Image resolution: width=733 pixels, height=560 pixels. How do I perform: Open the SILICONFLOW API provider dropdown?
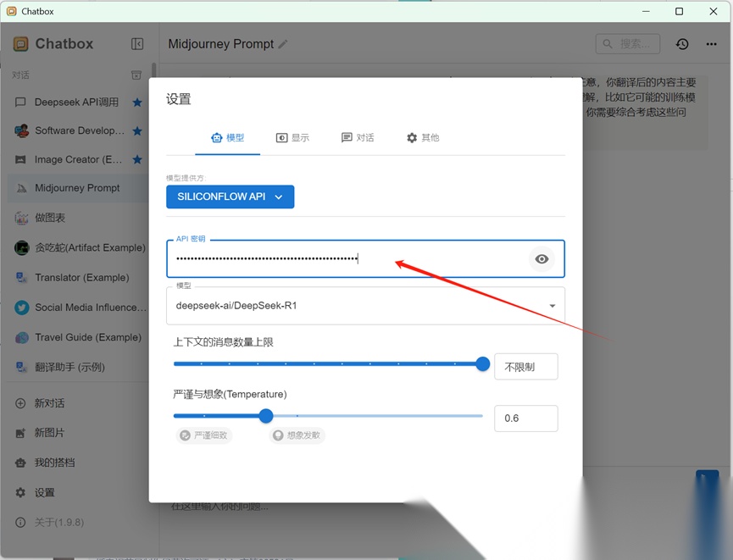[230, 197]
